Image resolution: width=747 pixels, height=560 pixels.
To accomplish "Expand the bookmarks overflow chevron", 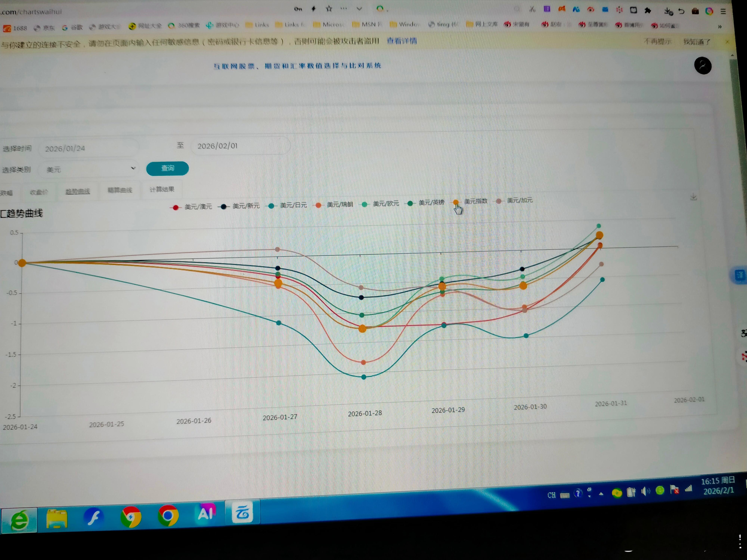I will (720, 27).
